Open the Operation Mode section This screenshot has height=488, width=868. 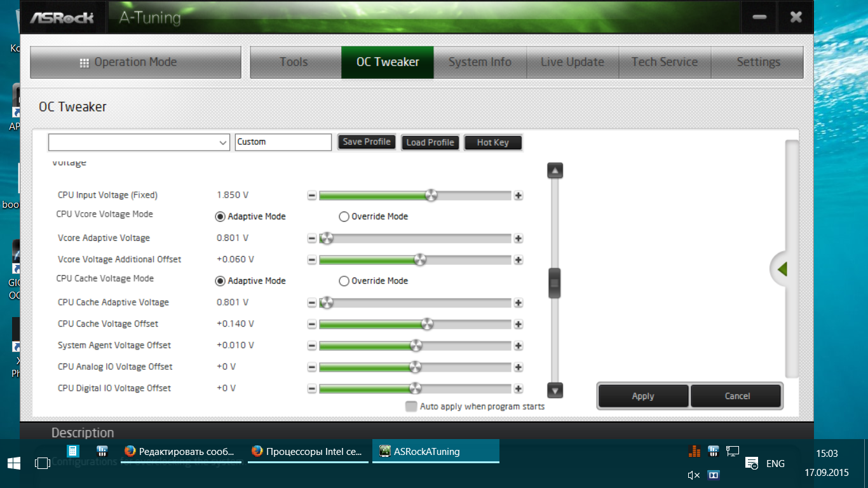click(136, 62)
